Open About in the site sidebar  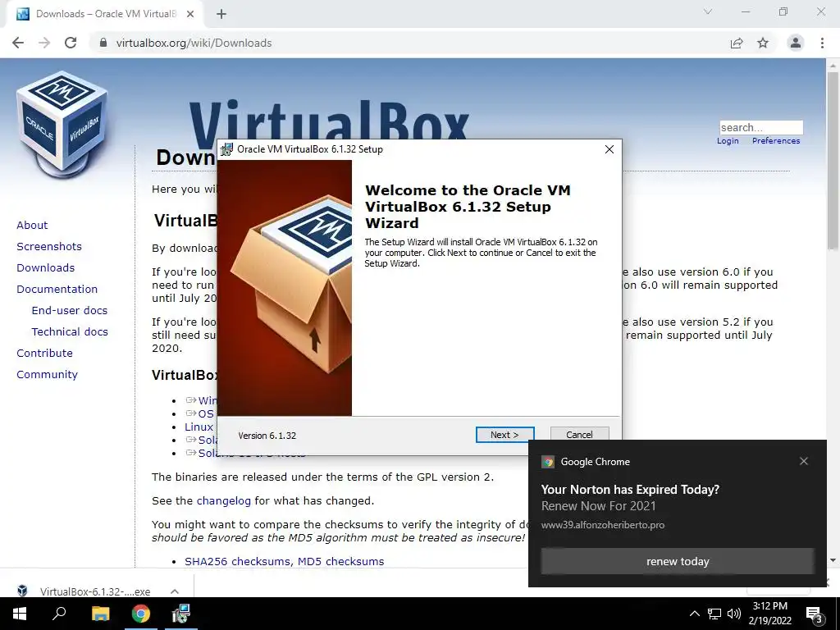tap(32, 225)
